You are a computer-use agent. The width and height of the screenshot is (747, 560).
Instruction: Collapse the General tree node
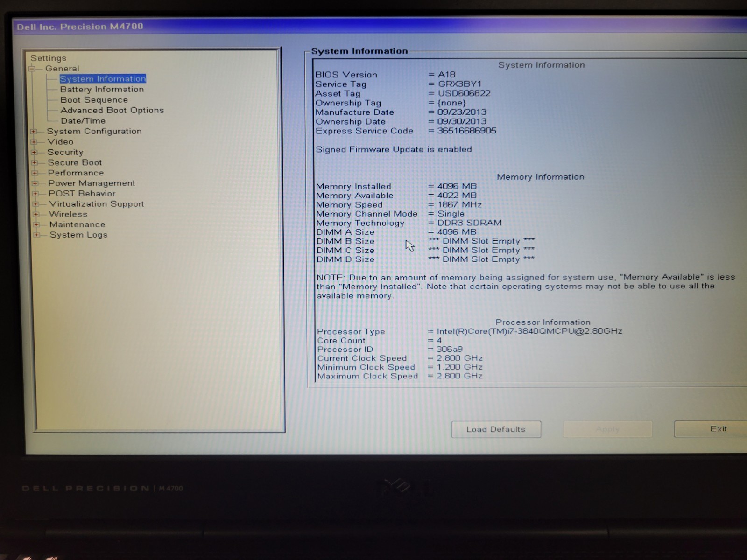(32, 69)
